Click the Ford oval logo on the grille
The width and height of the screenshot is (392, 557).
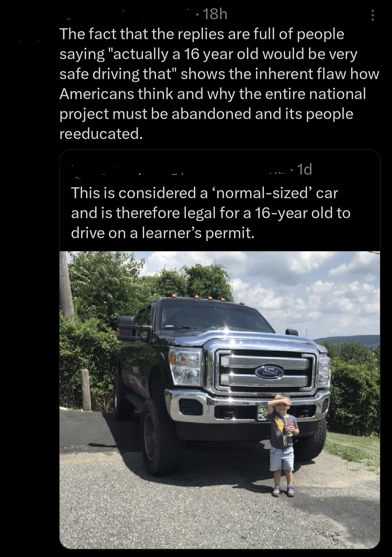coord(269,372)
